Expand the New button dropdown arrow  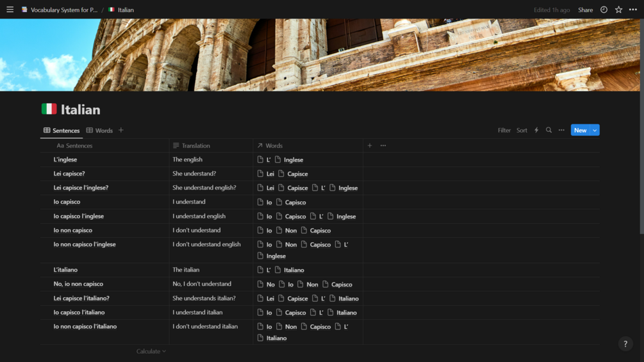click(x=595, y=130)
